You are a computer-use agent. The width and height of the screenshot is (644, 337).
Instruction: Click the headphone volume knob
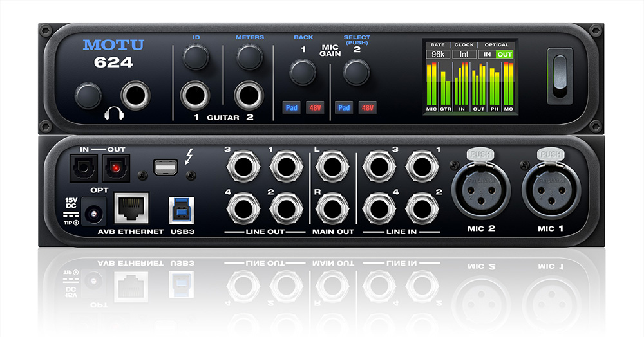(88, 96)
